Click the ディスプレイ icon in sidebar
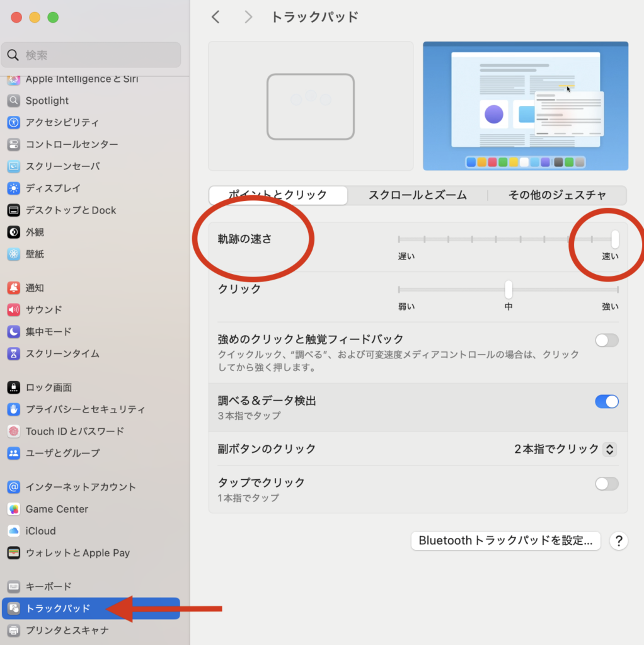644x645 pixels. (14, 188)
